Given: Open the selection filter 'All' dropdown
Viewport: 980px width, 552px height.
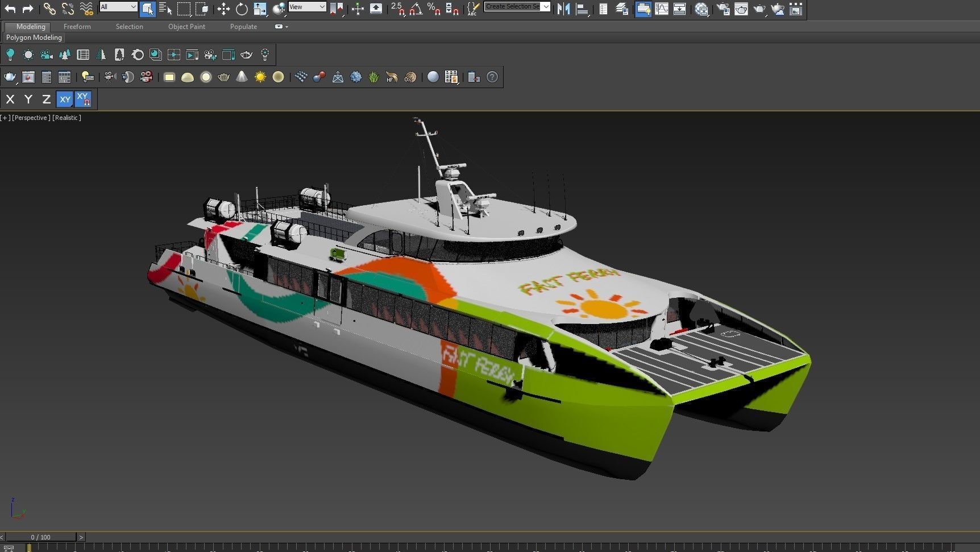Looking at the screenshot, I should [x=118, y=7].
